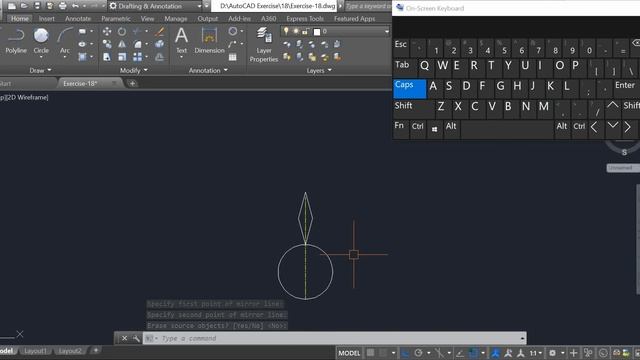Click the Rectangle tool icon
The width and height of the screenshot is (640, 360).
pyautogui.click(x=82, y=31)
